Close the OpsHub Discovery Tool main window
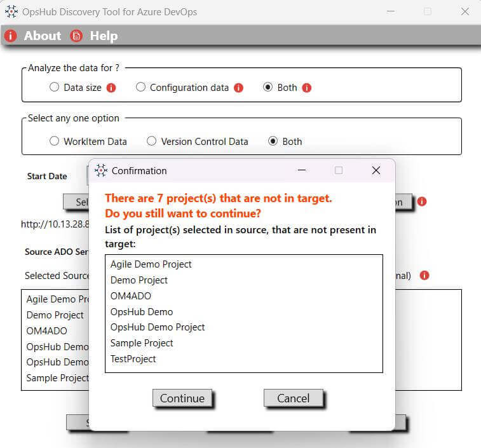Image resolution: width=481 pixels, height=448 pixels. (465, 11)
